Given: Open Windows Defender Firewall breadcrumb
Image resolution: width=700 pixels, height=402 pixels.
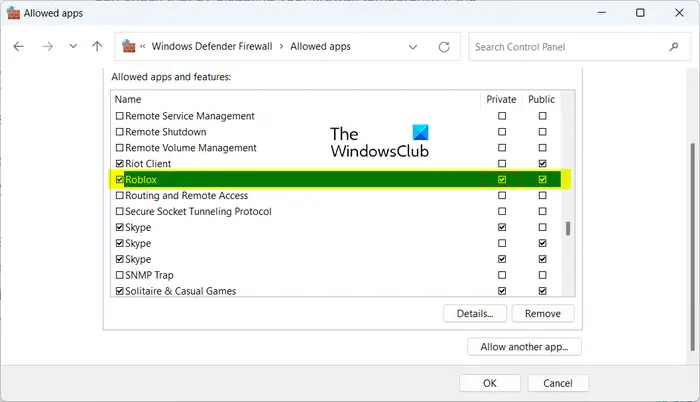Looking at the screenshot, I should tap(212, 46).
